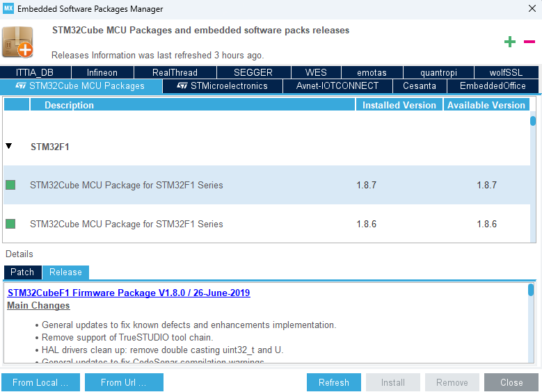The width and height of the screenshot is (542, 392).
Task: Open the Infineon tab
Action: pos(102,72)
